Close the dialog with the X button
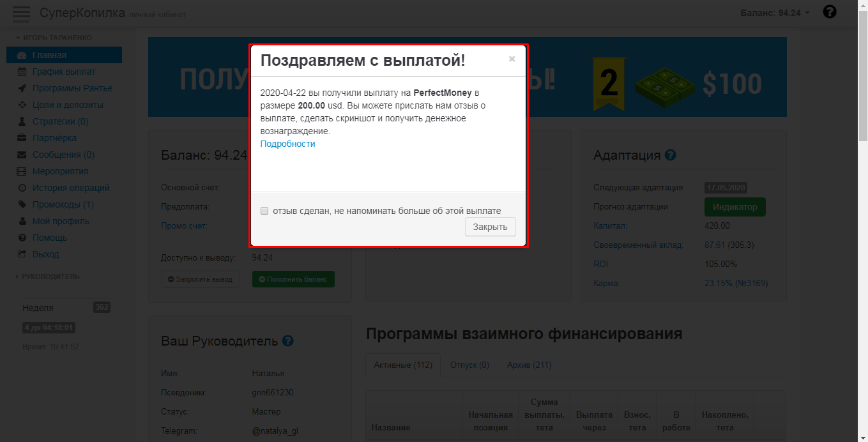The image size is (868, 442). click(512, 59)
